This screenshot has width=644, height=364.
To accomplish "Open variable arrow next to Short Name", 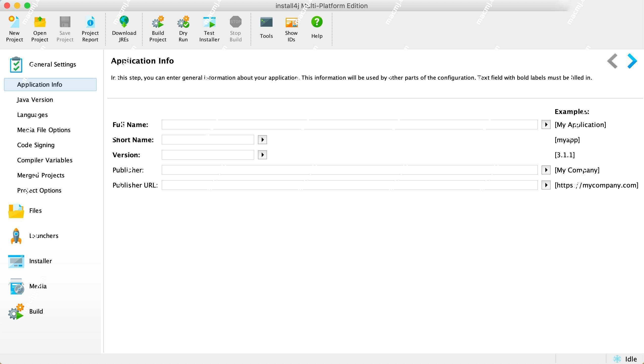I will pyautogui.click(x=262, y=140).
